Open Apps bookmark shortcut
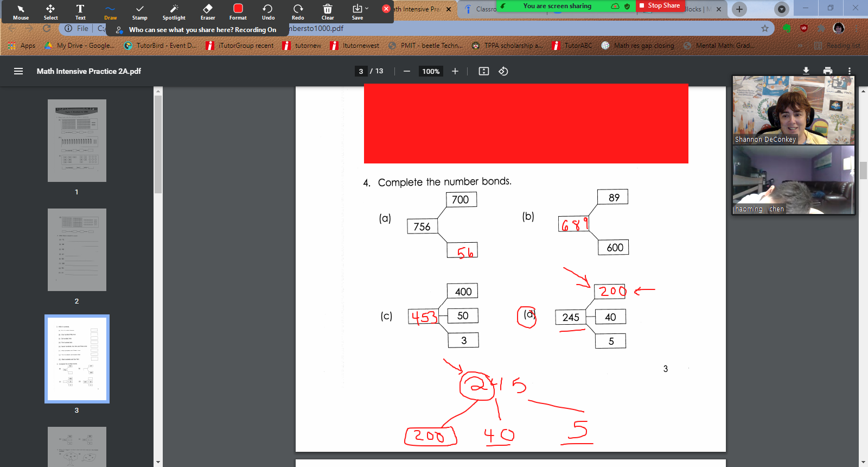 point(22,46)
